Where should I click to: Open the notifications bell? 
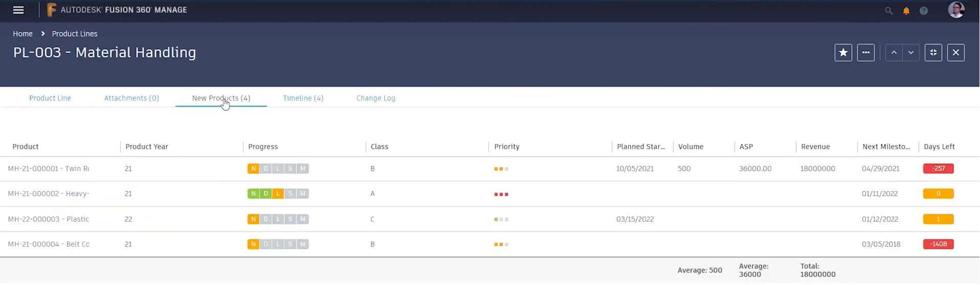tap(906, 11)
